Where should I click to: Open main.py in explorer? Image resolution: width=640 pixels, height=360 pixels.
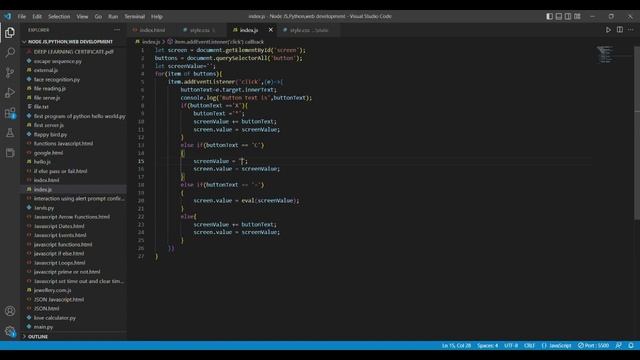click(43, 327)
